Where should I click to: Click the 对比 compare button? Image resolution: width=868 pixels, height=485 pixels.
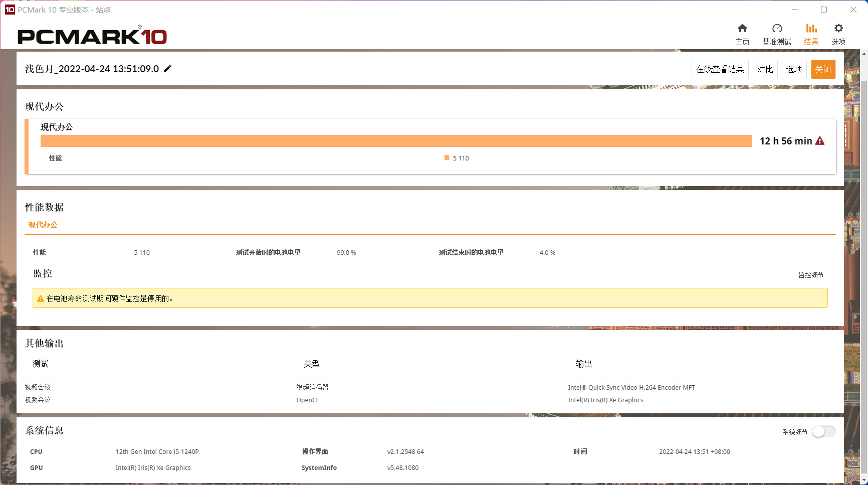click(x=765, y=69)
